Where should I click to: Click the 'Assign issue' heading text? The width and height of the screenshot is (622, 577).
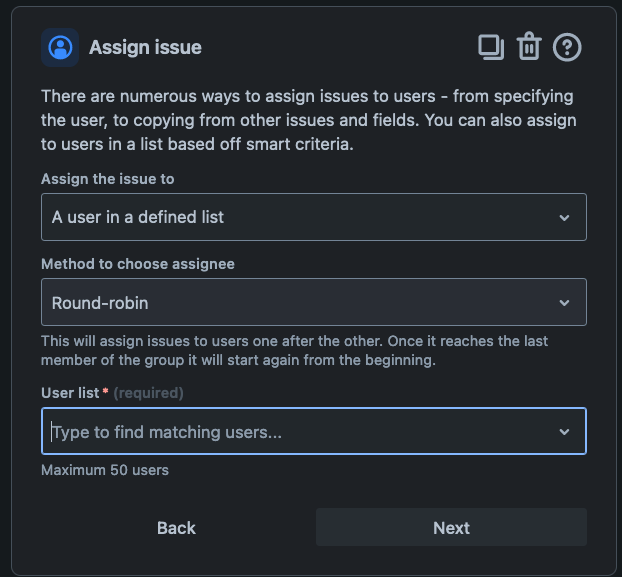point(145,48)
